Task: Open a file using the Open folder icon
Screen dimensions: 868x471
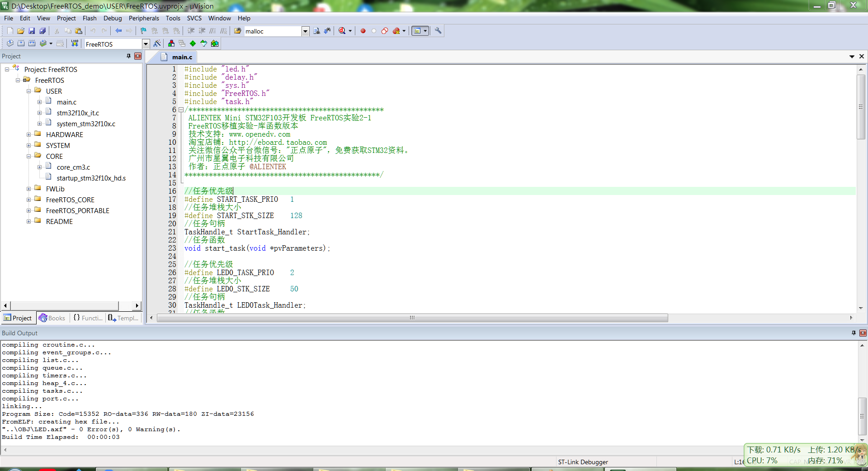Action: (21, 31)
